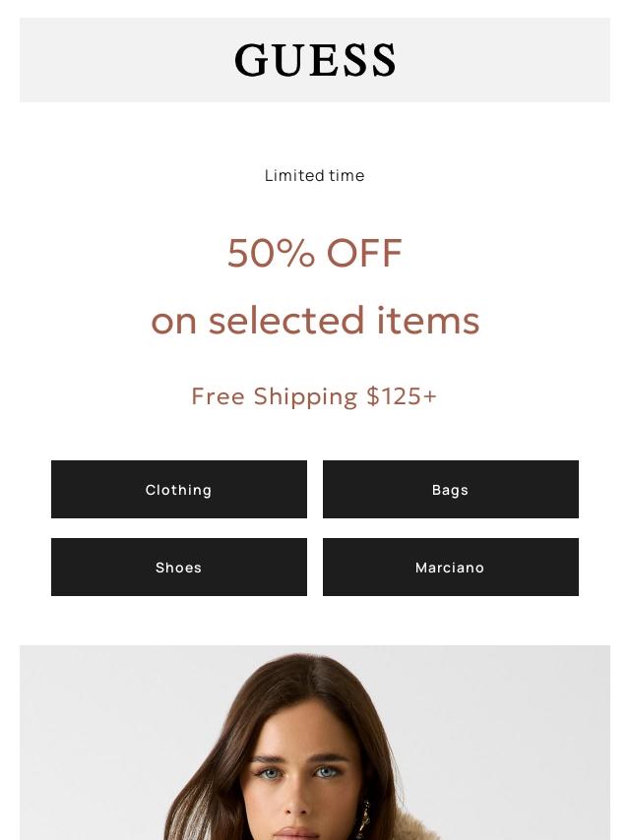
Task: Click the "$125+" amount in shipping text
Action: pyautogui.click(x=402, y=395)
